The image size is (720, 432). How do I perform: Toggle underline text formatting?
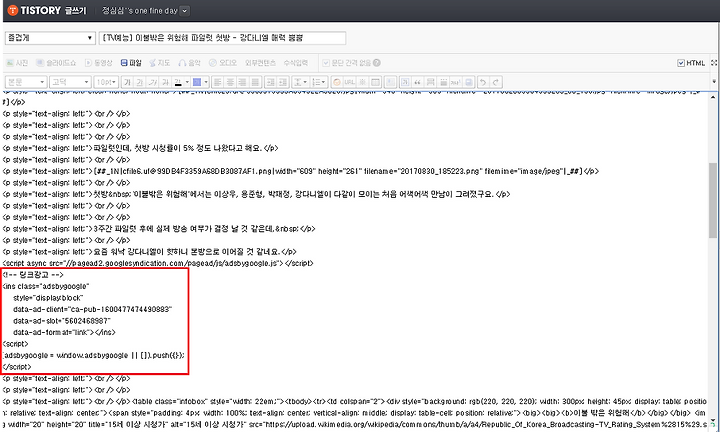click(140, 82)
